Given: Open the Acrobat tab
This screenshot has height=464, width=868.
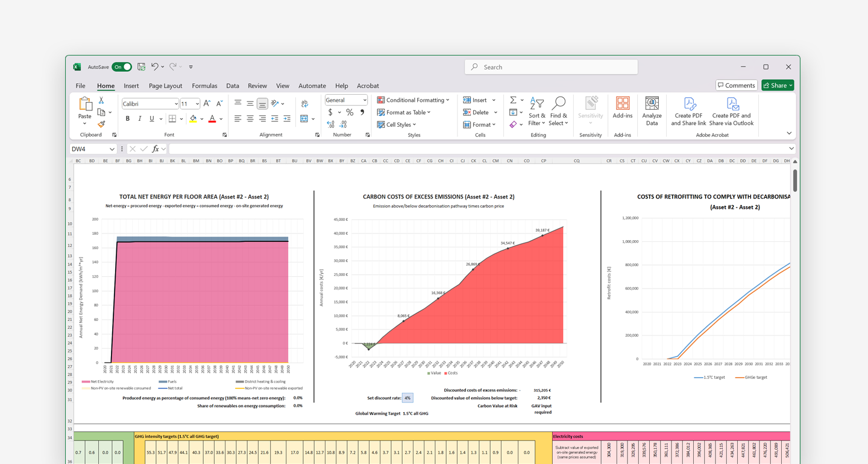Looking at the screenshot, I should tap(368, 86).
